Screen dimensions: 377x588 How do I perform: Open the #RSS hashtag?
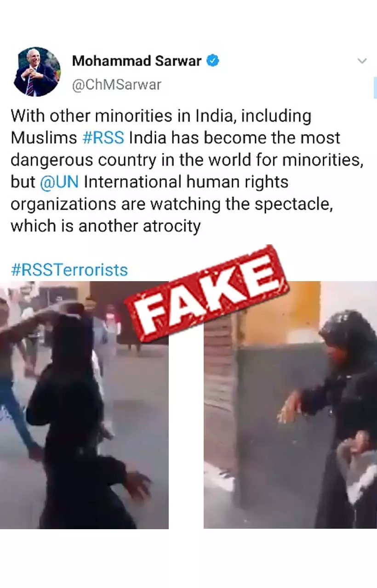click(104, 137)
